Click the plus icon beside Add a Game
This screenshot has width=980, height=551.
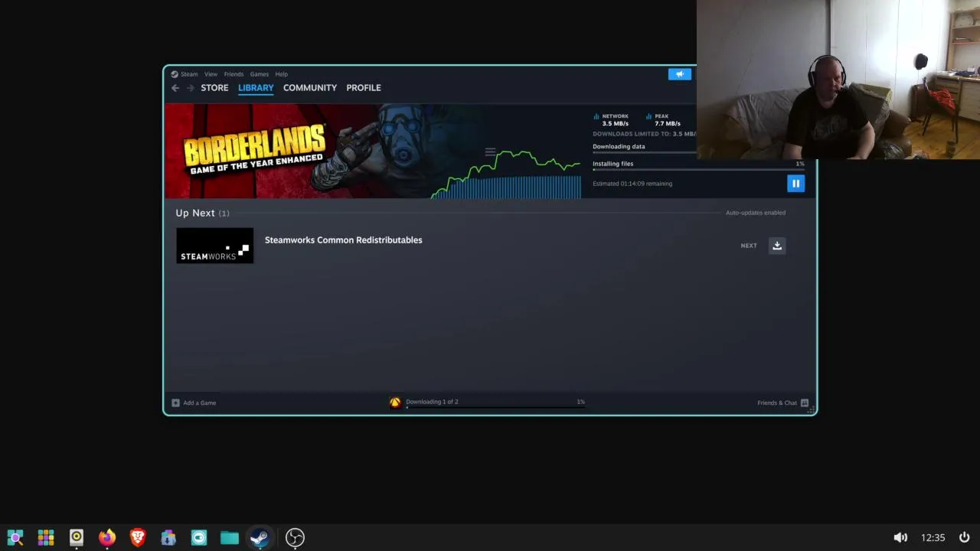tap(175, 403)
